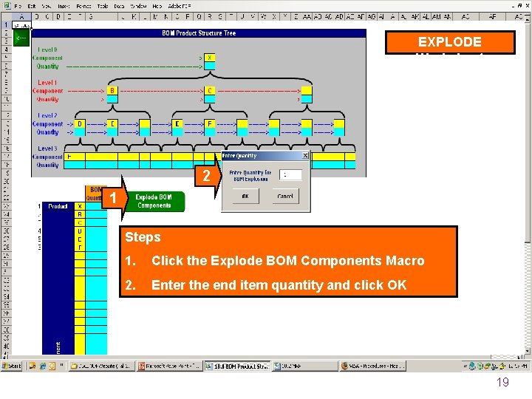Select cell A1 in the worksheet
532x399 pixels.
(x=21, y=25)
